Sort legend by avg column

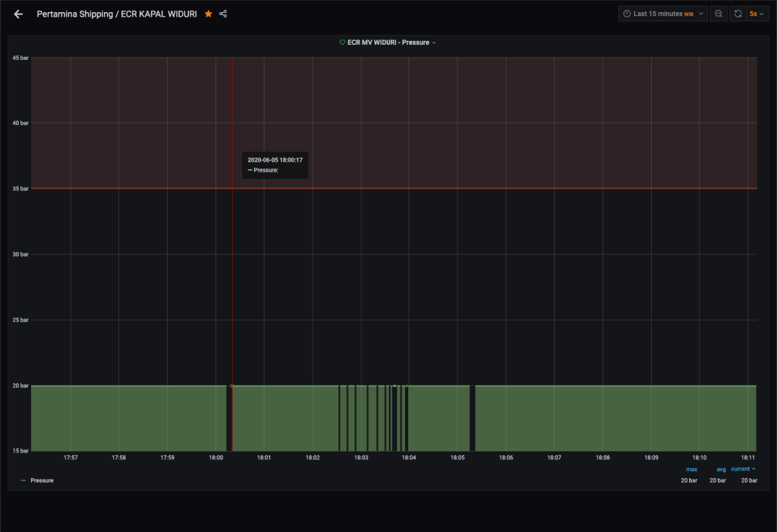(721, 470)
